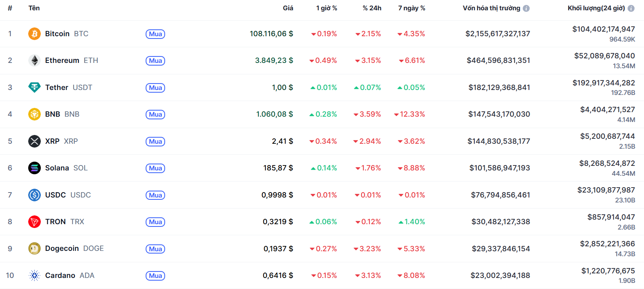This screenshot has height=289, width=644.
Task: Open the Bitcoin BTC name link
Action: click(x=67, y=34)
